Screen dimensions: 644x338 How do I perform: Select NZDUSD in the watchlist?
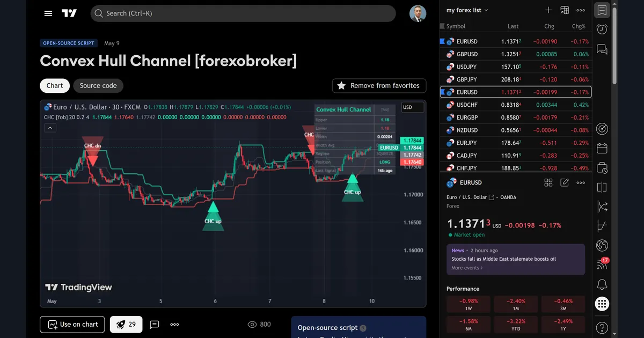point(516,130)
